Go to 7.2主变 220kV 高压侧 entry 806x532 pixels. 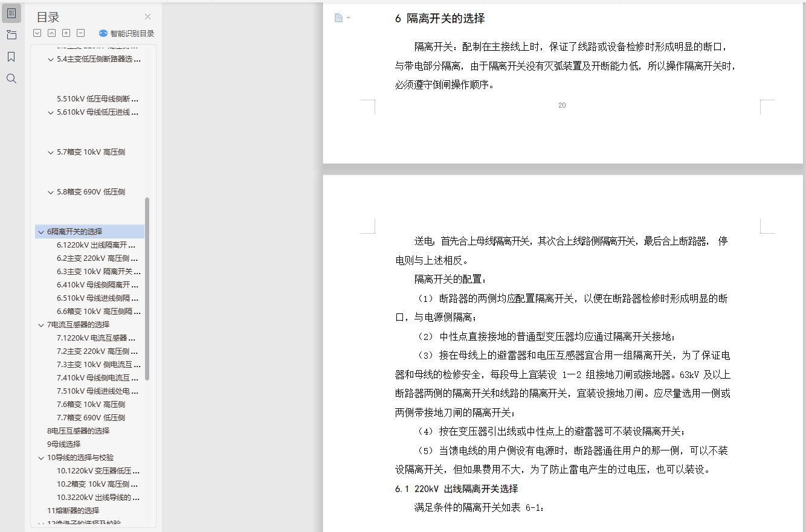(98, 351)
